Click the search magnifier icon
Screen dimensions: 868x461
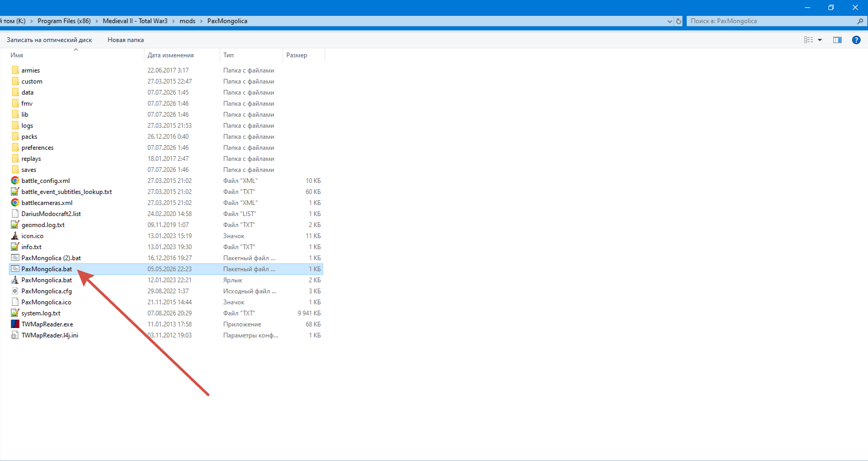(860, 21)
